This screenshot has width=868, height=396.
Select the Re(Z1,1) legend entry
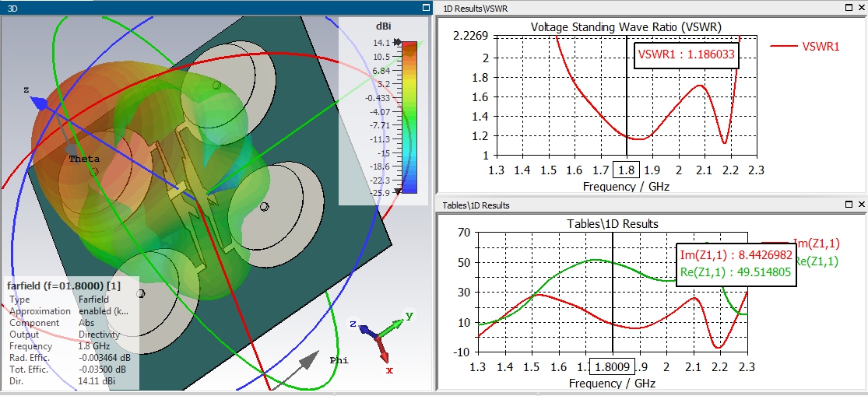(x=817, y=261)
